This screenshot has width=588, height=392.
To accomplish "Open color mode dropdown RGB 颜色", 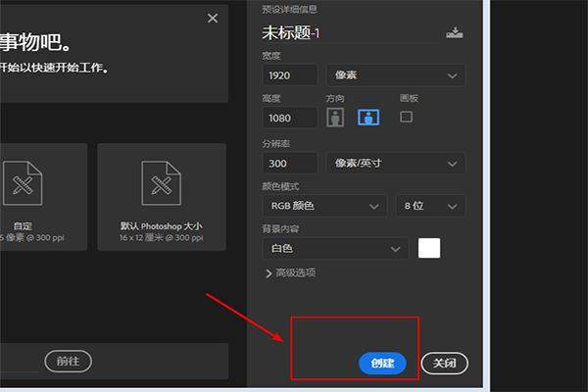I will click(x=324, y=206).
